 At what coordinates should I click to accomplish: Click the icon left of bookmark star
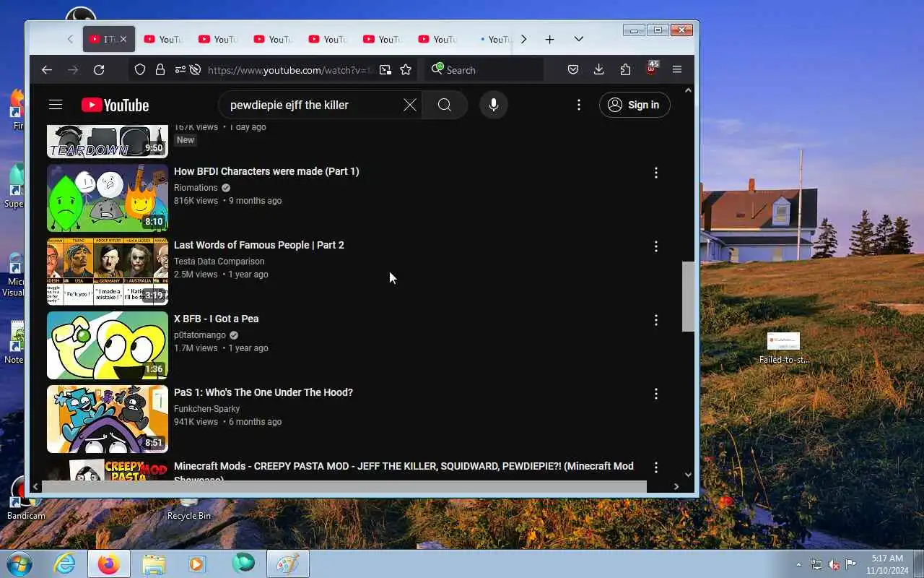(x=385, y=69)
